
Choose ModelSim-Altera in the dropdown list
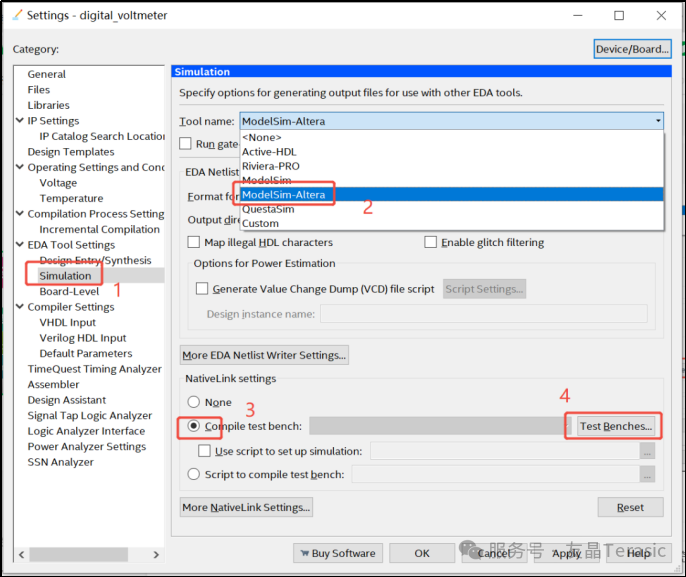point(452,195)
